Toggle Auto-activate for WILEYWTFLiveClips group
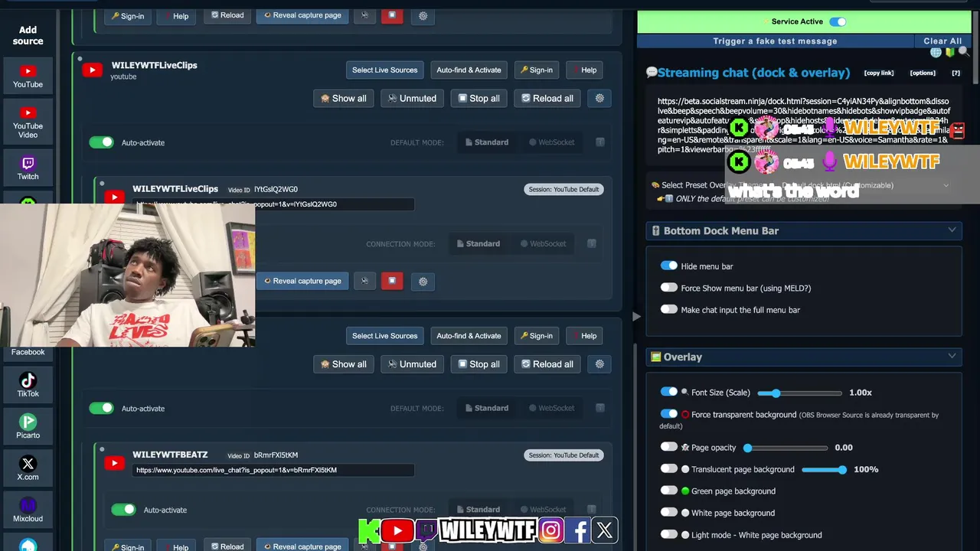The height and width of the screenshot is (551, 980). click(x=101, y=142)
